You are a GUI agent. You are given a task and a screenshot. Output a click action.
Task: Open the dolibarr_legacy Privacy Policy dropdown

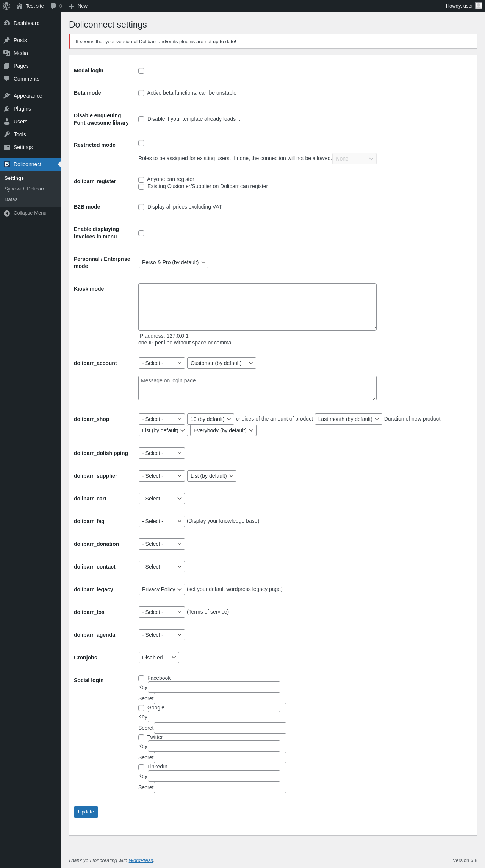(x=162, y=589)
